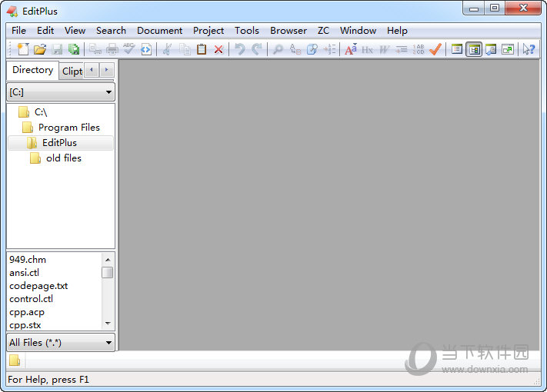This screenshot has width=547, height=392.
Task: Select the Directory tab
Action: point(33,70)
